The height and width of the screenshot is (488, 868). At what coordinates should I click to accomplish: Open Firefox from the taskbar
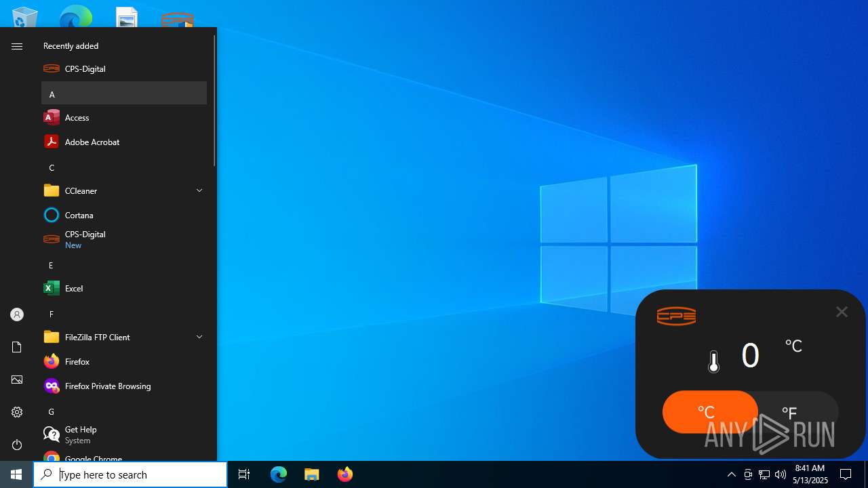tap(345, 474)
